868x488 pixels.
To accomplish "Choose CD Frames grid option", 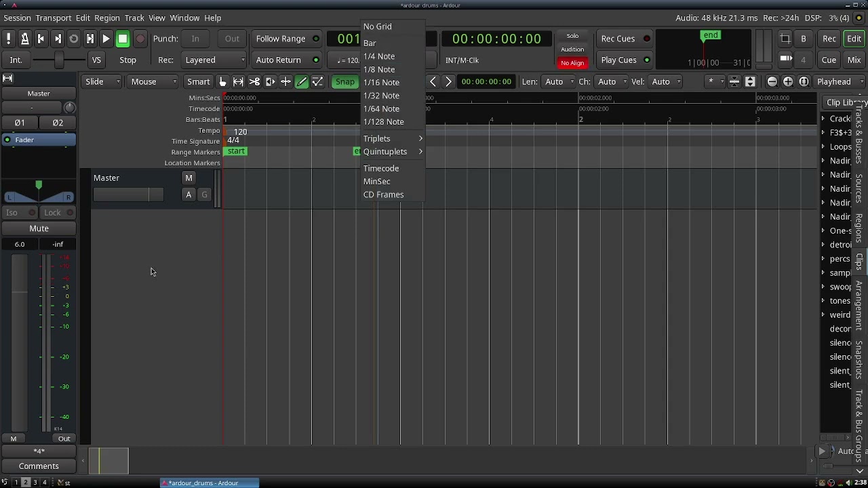I will tap(393, 195).
